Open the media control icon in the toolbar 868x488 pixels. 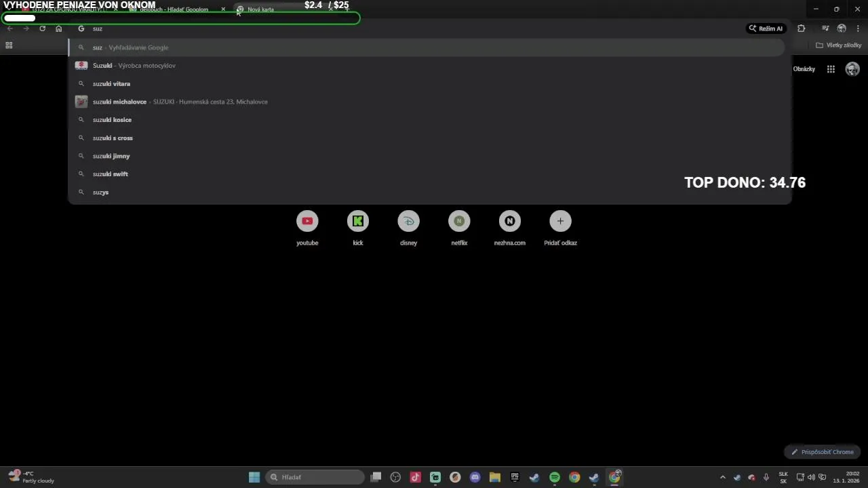(x=825, y=28)
